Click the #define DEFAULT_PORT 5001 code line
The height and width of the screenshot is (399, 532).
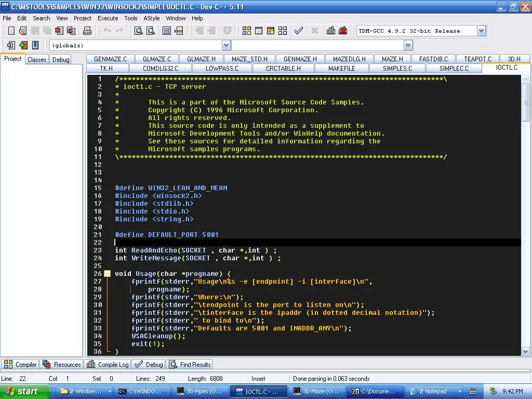[x=167, y=234]
